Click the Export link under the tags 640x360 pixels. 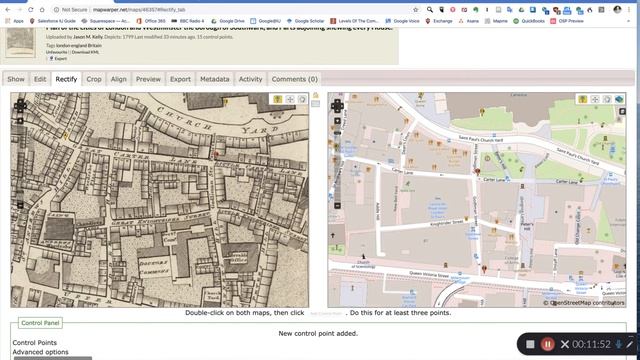click(x=60, y=59)
